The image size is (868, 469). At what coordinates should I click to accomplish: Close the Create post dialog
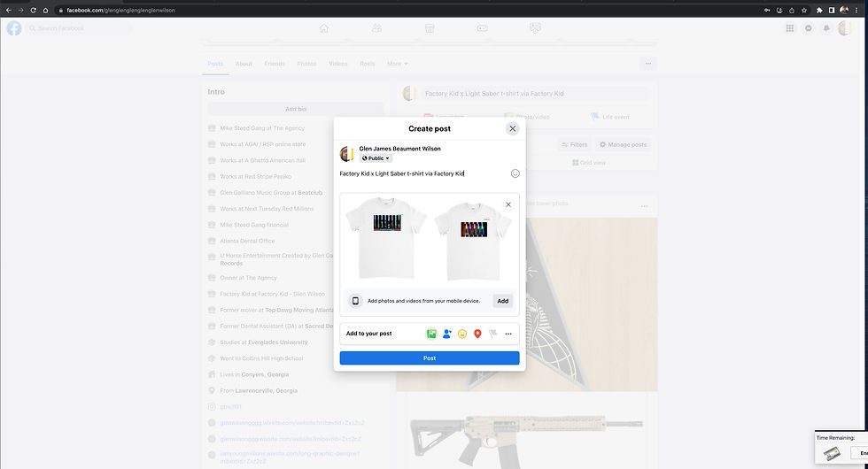pyautogui.click(x=512, y=129)
